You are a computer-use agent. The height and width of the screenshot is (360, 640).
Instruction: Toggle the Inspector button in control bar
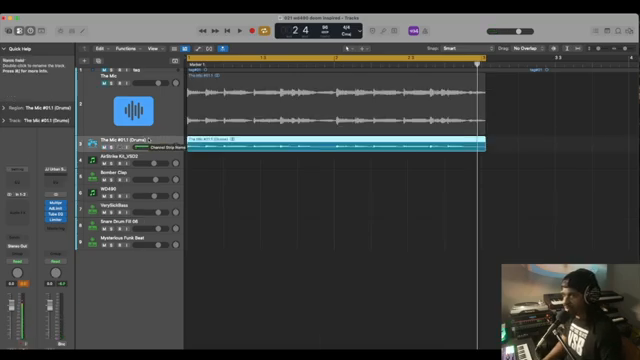[19, 31]
